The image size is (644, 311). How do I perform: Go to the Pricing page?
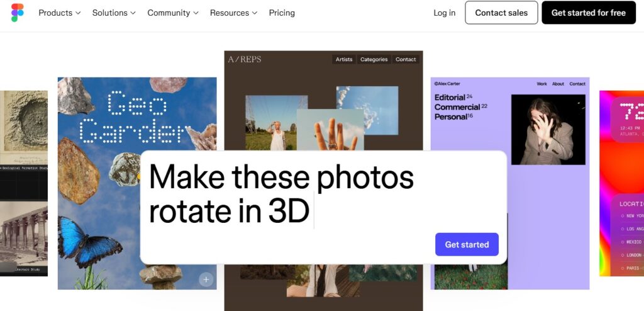pyautogui.click(x=282, y=13)
